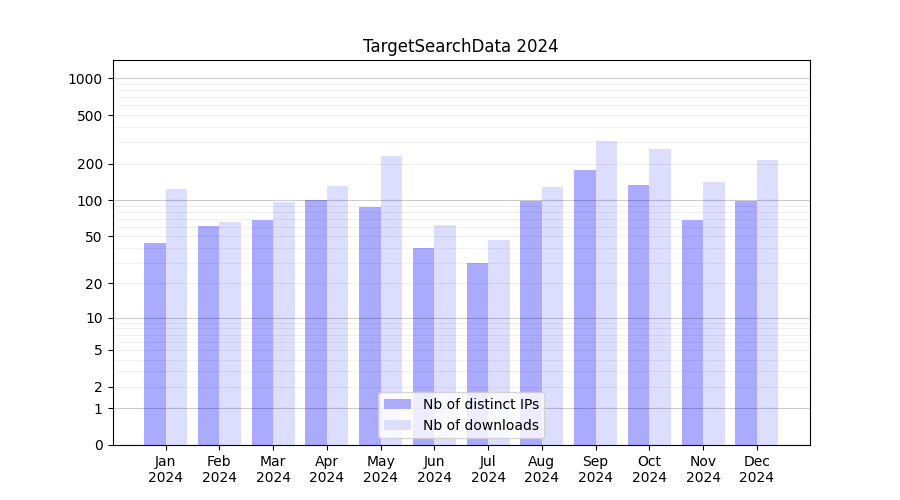Click the "Nb of distinct IPs" legend swatch
The width and height of the screenshot is (900, 500).
pyautogui.click(x=397, y=404)
